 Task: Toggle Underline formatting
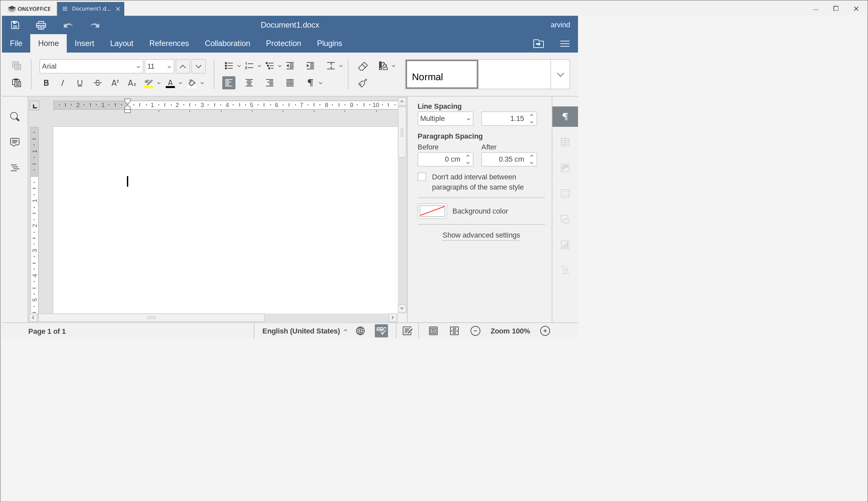point(80,83)
